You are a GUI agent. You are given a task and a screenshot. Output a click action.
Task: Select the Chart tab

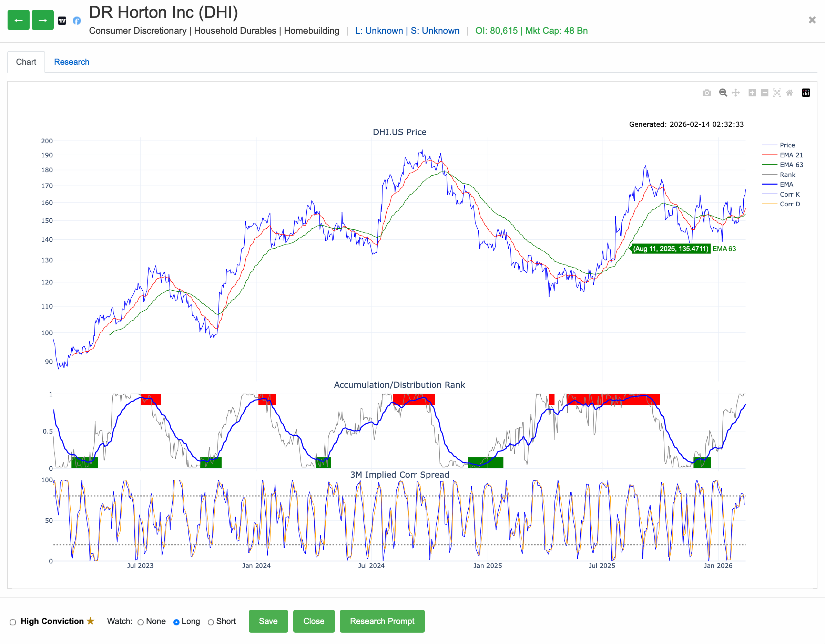(x=26, y=62)
